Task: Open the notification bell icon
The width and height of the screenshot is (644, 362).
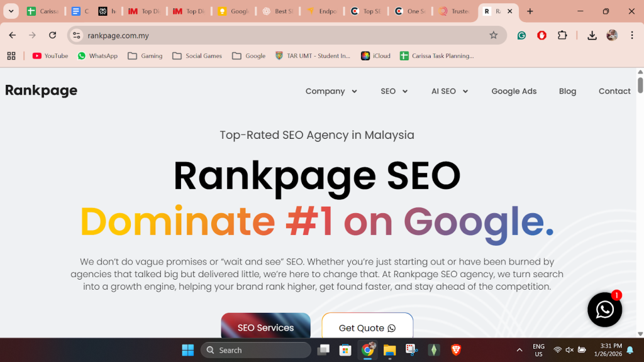Action: pyautogui.click(x=630, y=350)
